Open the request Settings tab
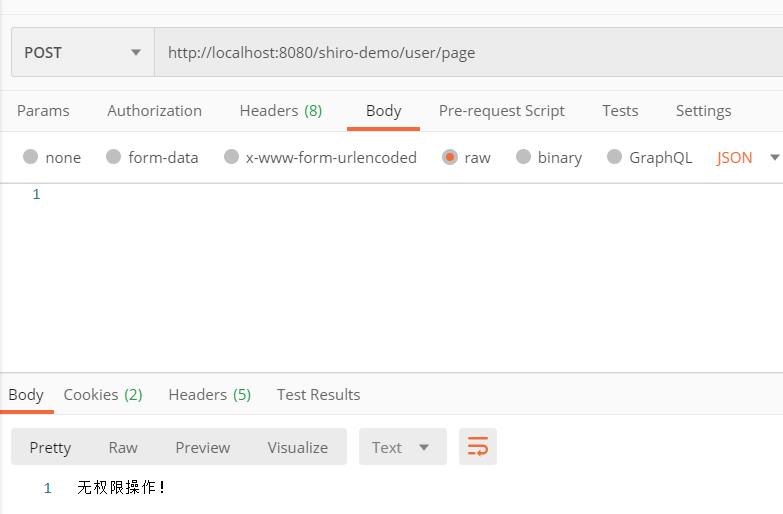The height and width of the screenshot is (514, 783). pyautogui.click(x=703, y=111)
